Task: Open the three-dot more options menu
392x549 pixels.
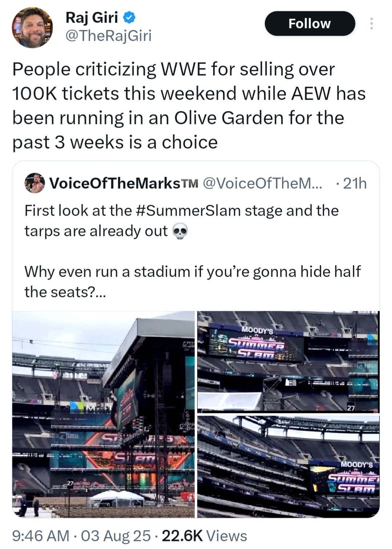Action: click(x=371, y=24)
